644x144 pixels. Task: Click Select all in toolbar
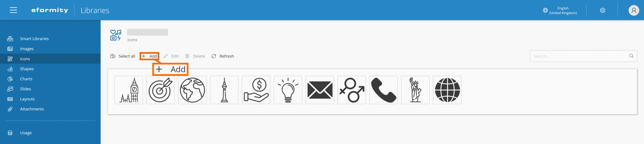click(x=123, y=56)
